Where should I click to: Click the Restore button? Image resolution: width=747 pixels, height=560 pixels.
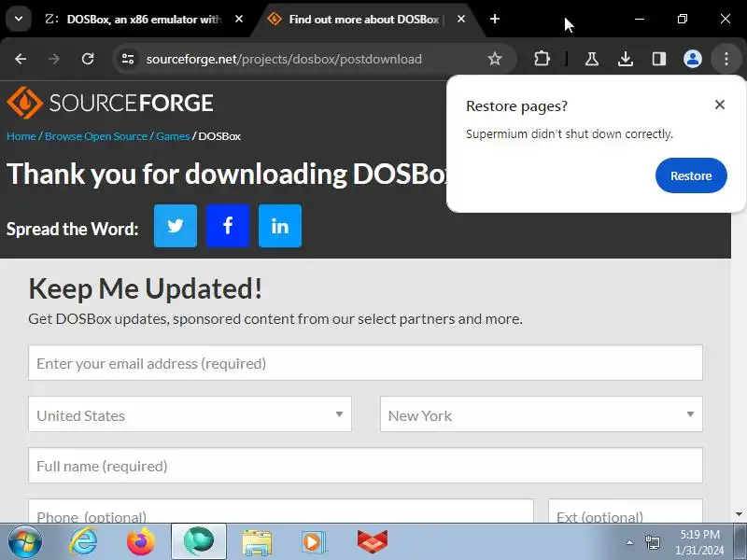pyautogui.click(x=691, y=175)
